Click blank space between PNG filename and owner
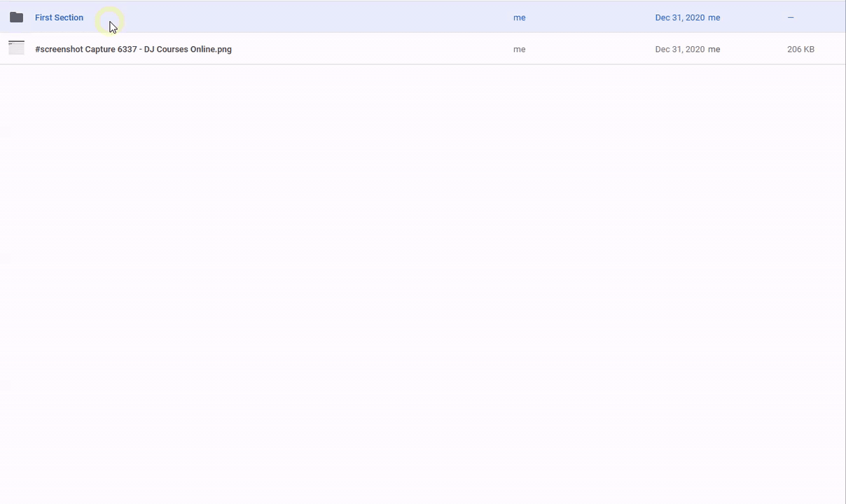 (371, 49)
